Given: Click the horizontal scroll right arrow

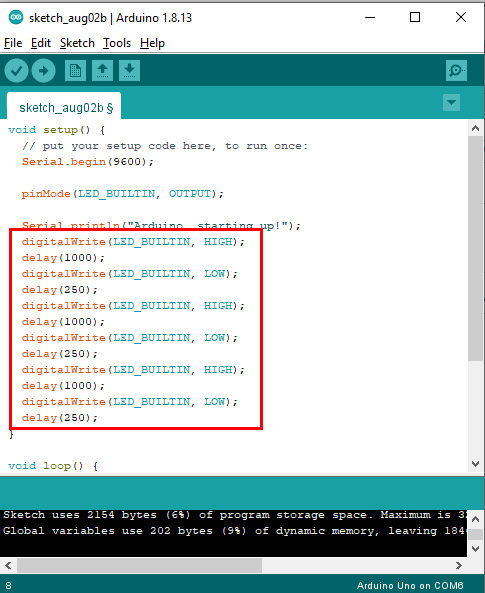Looking at the screenshot, I should click(459, 565).
